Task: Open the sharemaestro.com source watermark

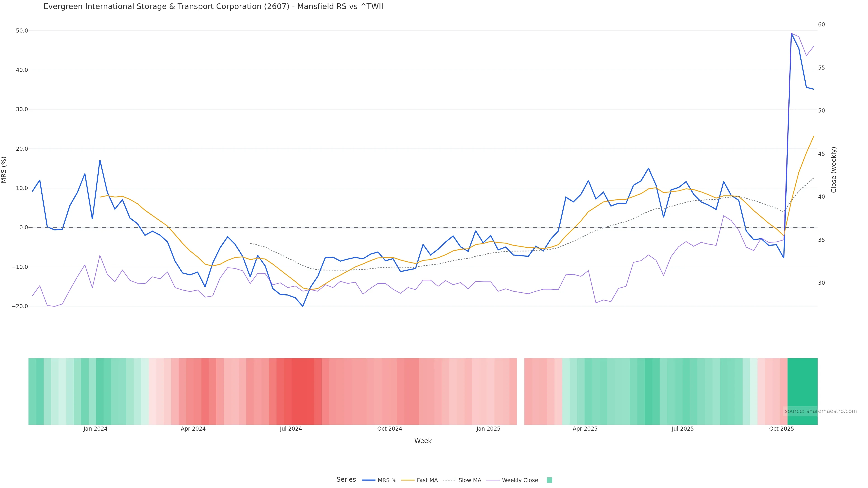Action: tap(820, 411)
